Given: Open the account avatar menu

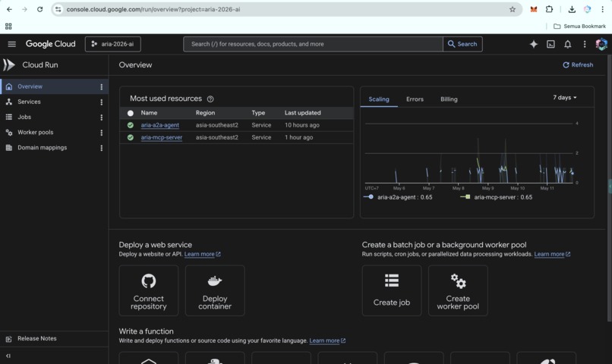Looking at the screenshot, I should (x=601, y=44).
